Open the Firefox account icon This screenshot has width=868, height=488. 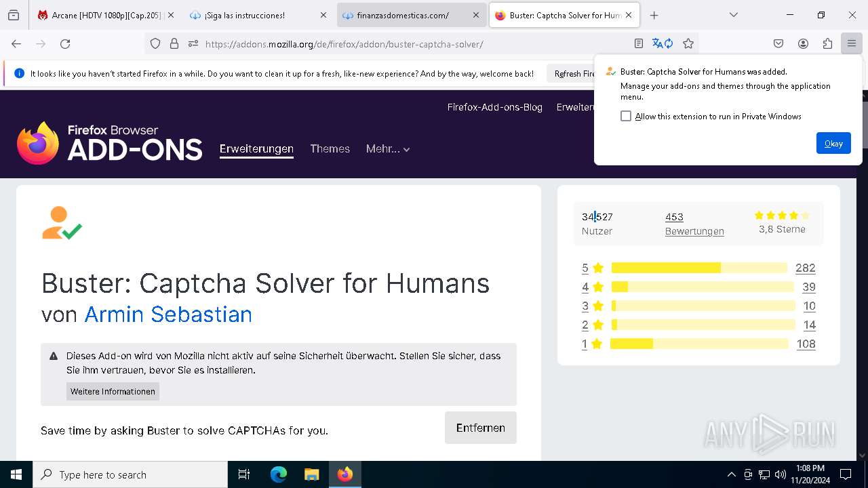pyautogui.click(x=803, y=43)
